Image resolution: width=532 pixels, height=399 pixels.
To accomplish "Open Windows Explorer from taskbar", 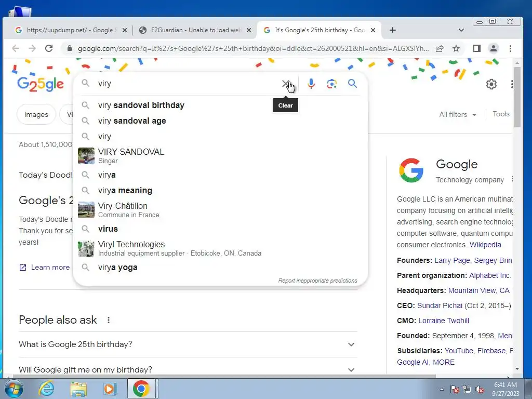I will pos(78,389).
